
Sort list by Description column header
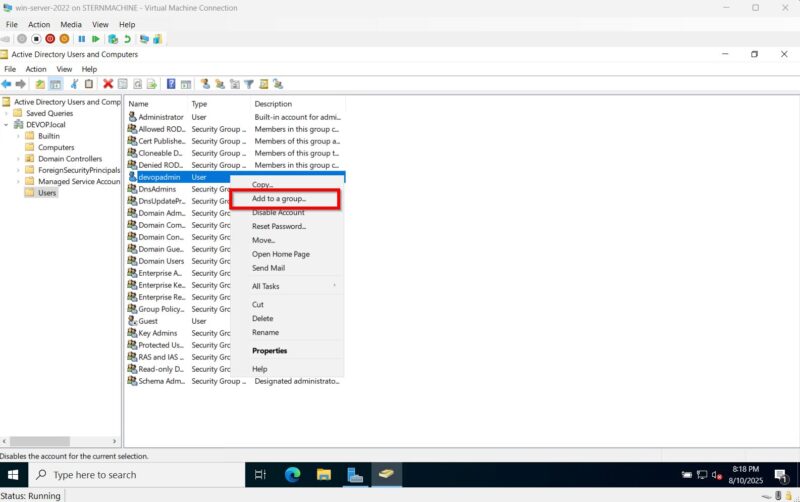tap(298, 104)
